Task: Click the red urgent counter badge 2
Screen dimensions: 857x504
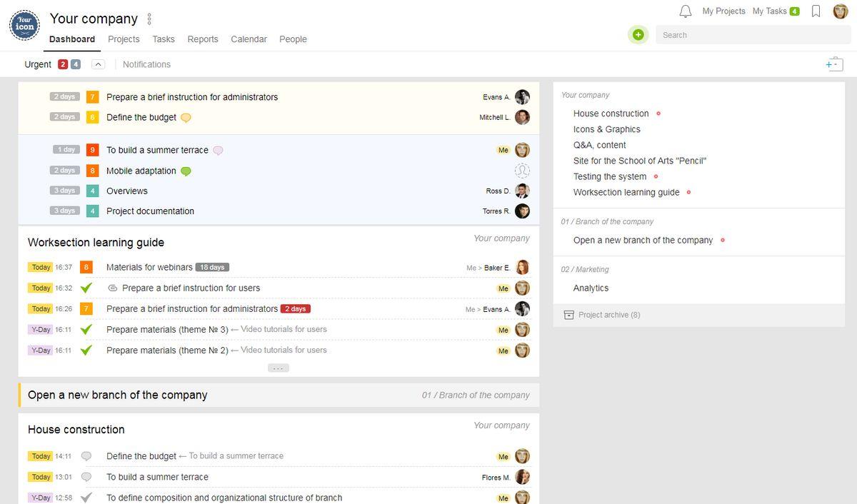Action: (x=63, y=64)
